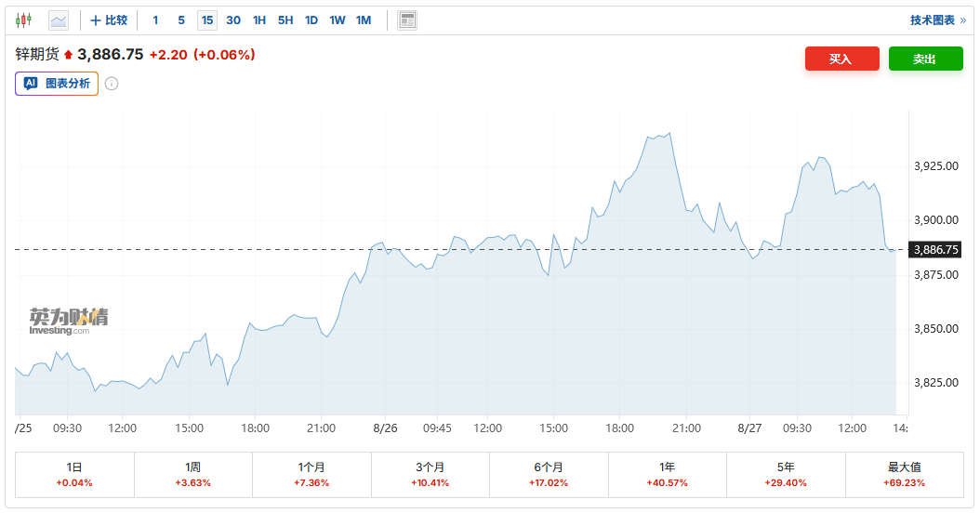This screenshot has height=513, width=980.
Task: Open the news overlay icon in toolbar
Action: [x=407, y=20]
